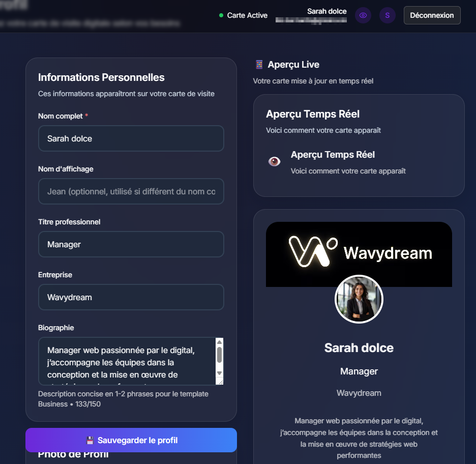Click the green Carte Active status dot
This screenshot has height=464, width=476.
[x=221, y=15]
